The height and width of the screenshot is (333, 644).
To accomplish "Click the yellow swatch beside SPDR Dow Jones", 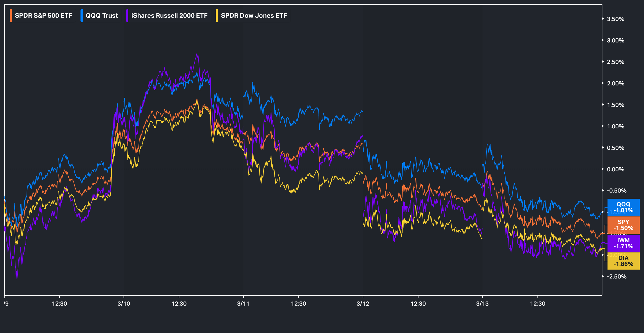I will click(217, 16).
